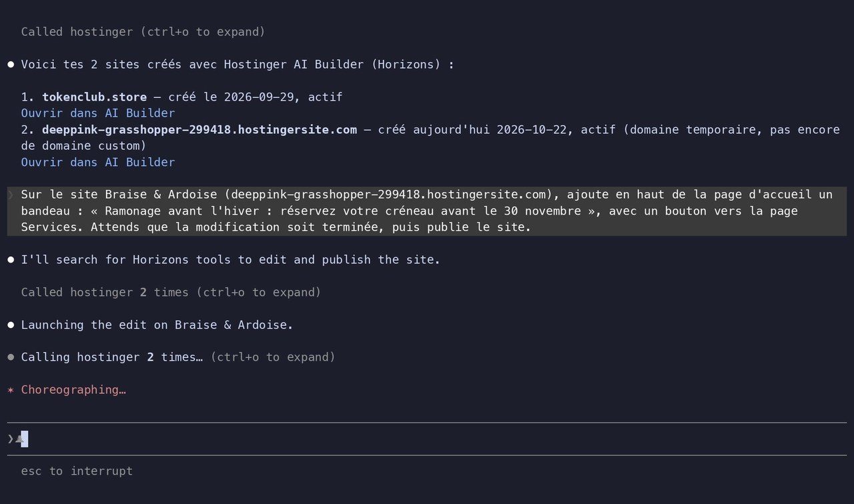Open the deeppink-grasshopper site's "Ouvrir dans AI Builder" link
Image resolution: width=854 pixels, height=504 pixels.
pos(98,162)
